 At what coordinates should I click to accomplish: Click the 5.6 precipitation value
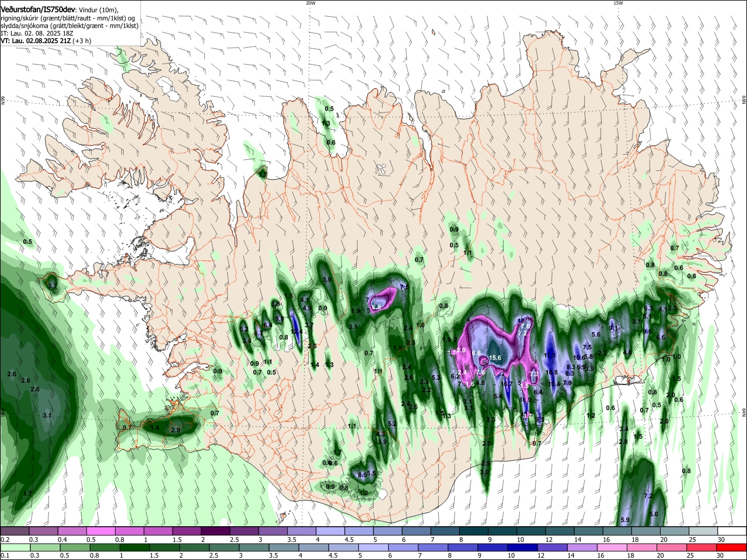click(x=596, y=334)
